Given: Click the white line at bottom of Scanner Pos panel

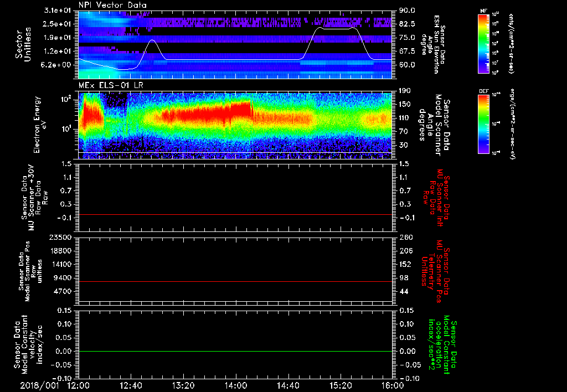Looking at the screenshot, I should pyautogui.click(x=235, y=301).
